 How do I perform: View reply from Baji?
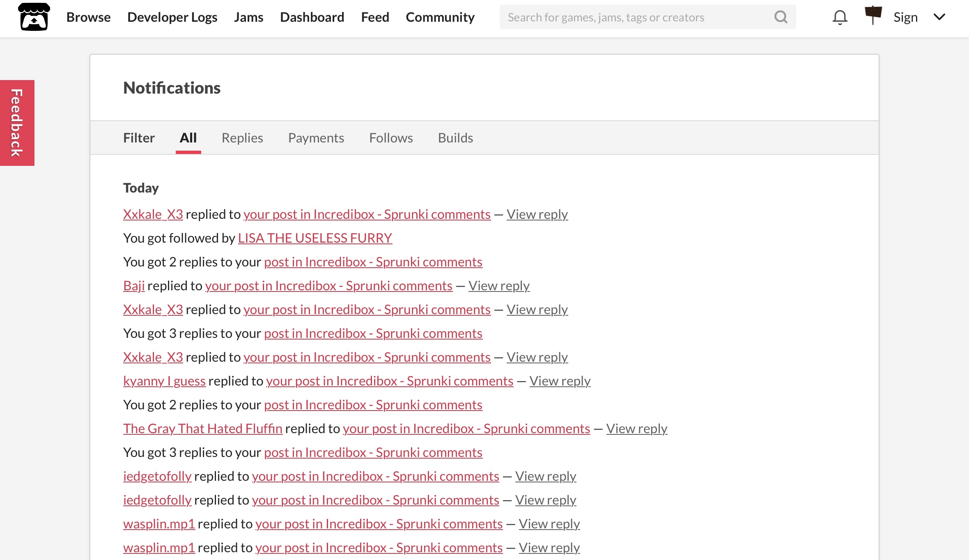pos(499,286)
